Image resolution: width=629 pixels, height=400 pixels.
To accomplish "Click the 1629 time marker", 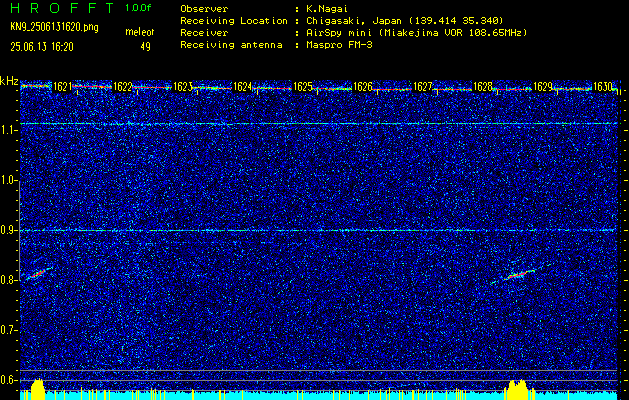I will (x=542, y=87).
